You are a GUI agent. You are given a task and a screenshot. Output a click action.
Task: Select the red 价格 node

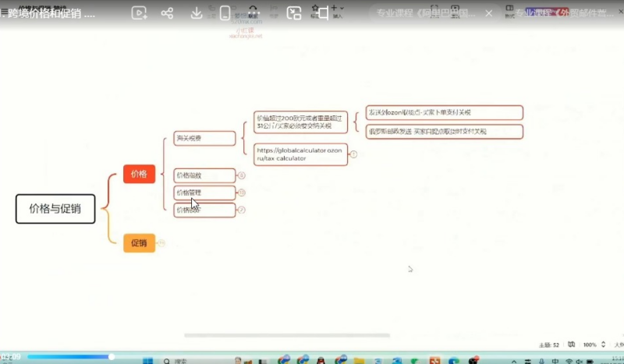point(139,174)
